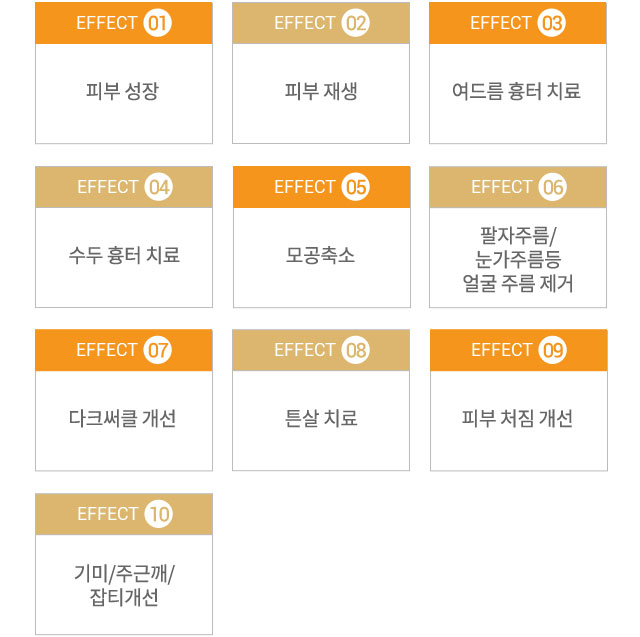Click the 기미/주근깨/잡티개선 text

124,585
